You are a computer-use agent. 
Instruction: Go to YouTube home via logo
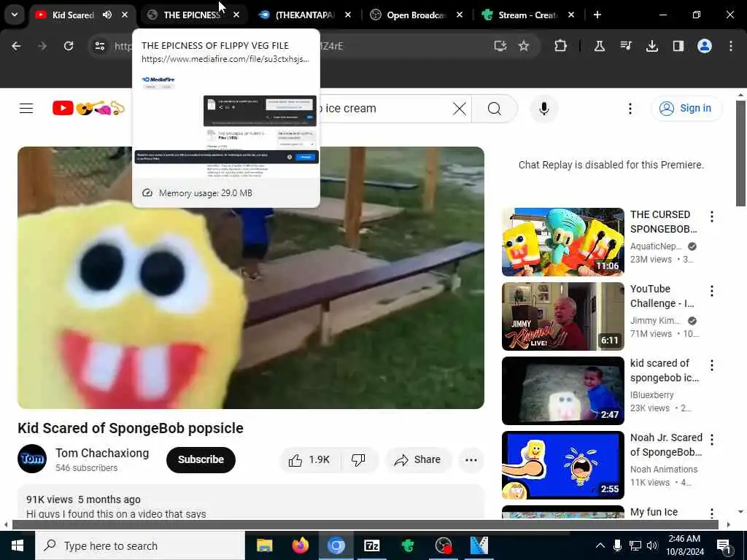88,108
